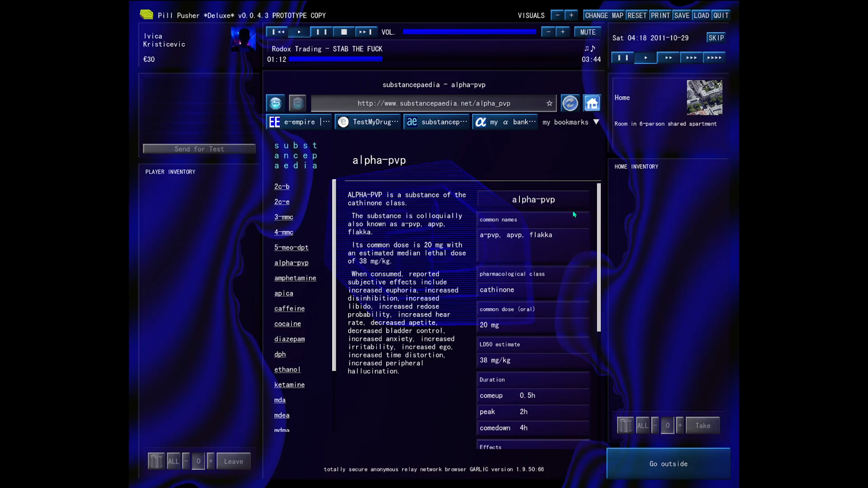Click music player previous track button
Screen dimensions: 868x488
(x=277, y=32)
